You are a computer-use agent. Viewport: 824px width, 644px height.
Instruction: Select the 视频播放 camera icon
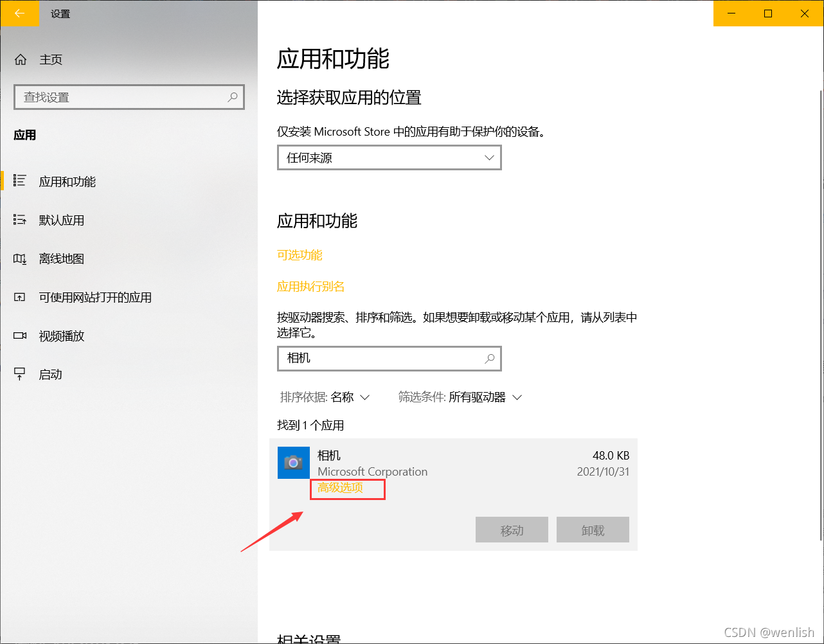(x=20, y=335)
